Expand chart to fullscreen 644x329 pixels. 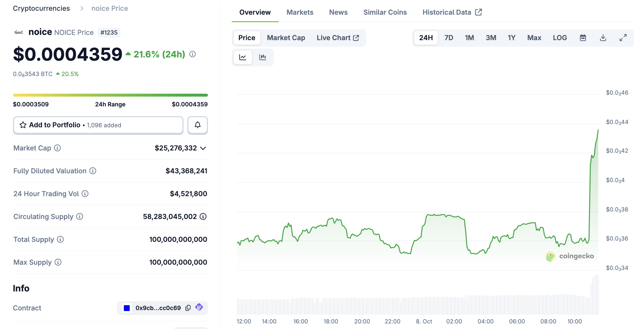click(x=623, y=38)
